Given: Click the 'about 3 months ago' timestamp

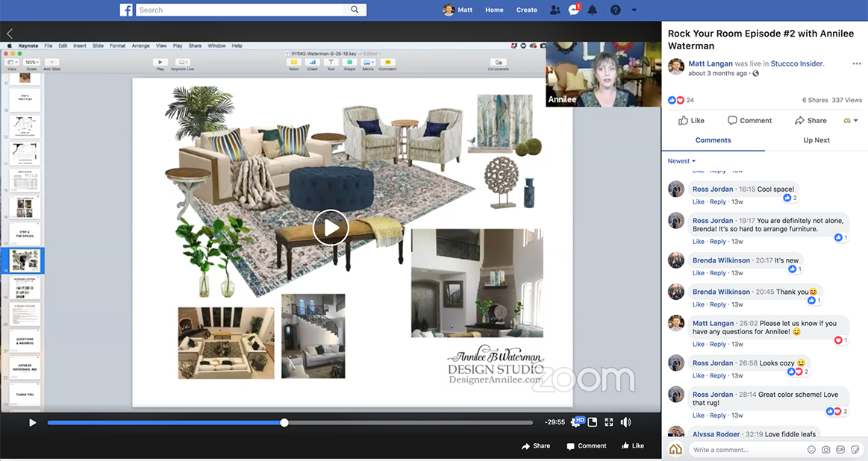Looking at the screenshot, I should click(x=717, y=73).
